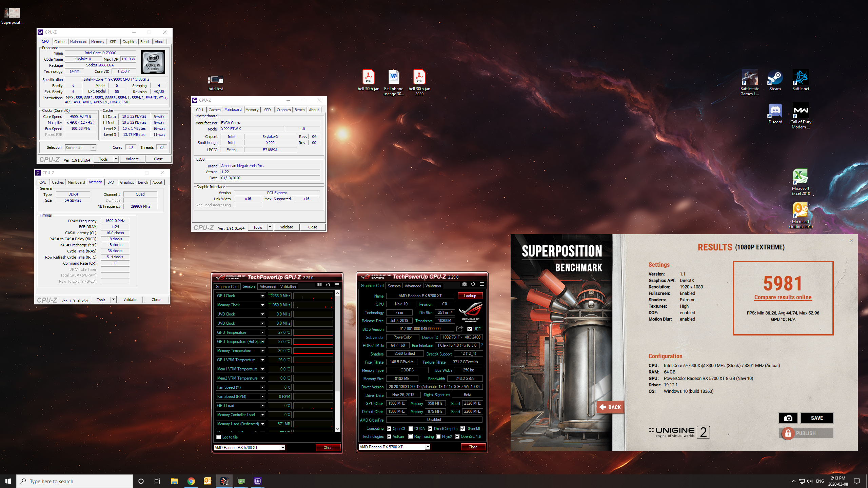868x488 pixels.
Task: Open File Explorer from the taskbar
Action: click(174, 481)
